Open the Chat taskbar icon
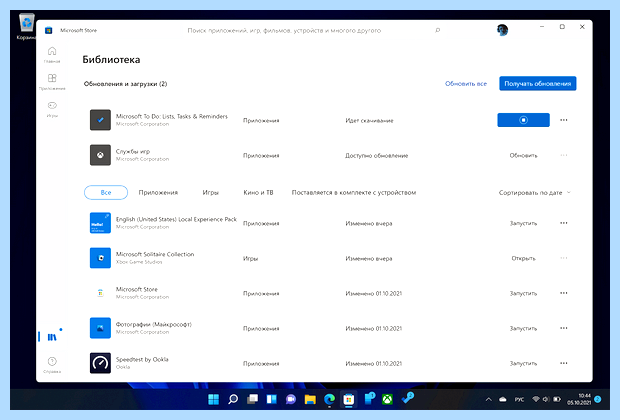 pos(291,399)
